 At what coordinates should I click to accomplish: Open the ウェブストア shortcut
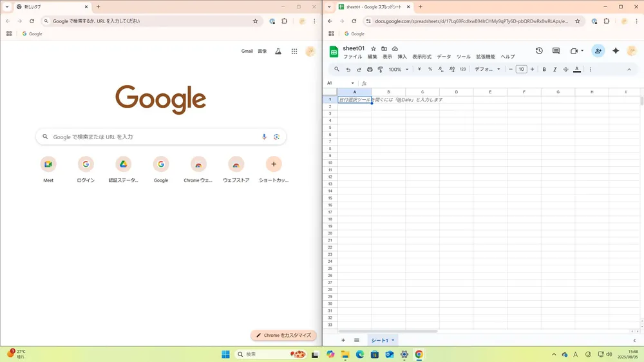(236, 169)
